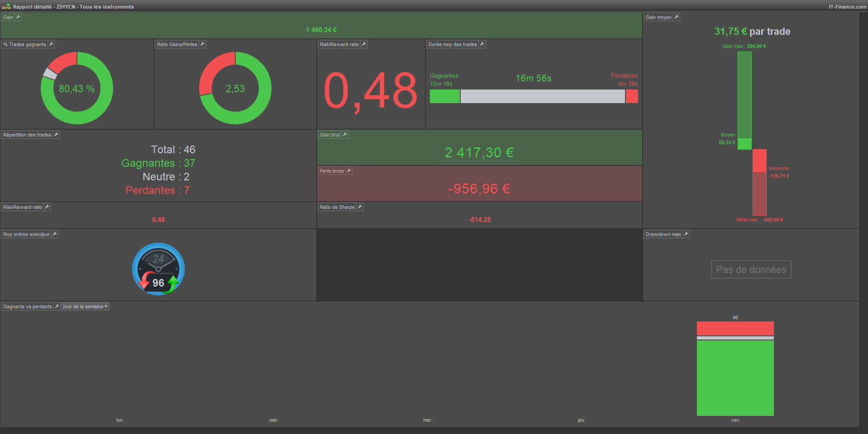
Task: Click wrench next to Durée moy des trades
Action: coord(482,44)
